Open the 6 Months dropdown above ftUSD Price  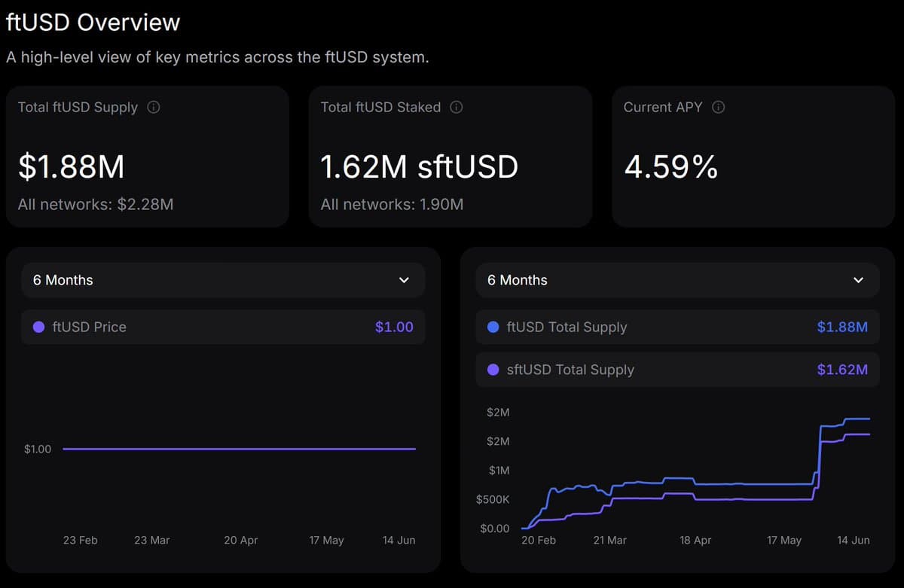pyautogui.click(x=223, y=280)
